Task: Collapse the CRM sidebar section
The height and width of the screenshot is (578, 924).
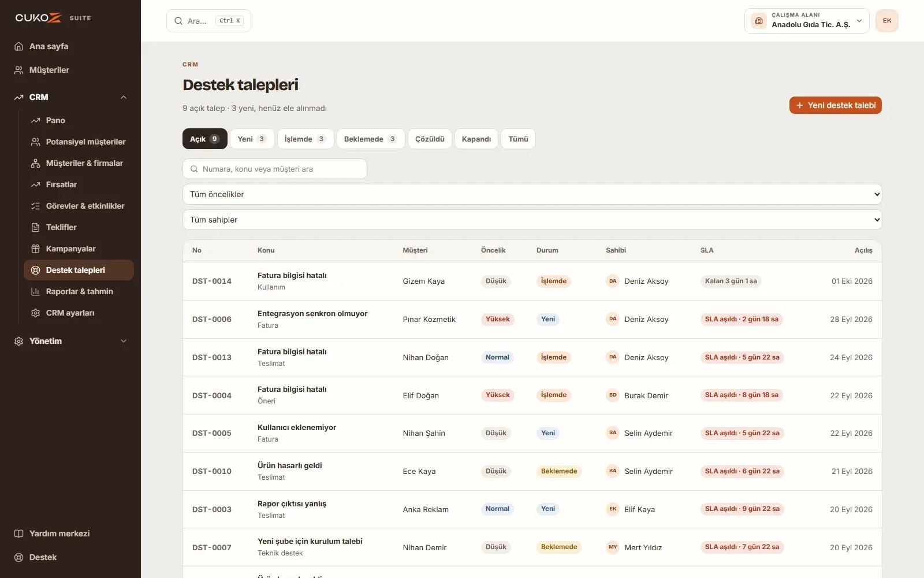Action: [x=123, y=97]
